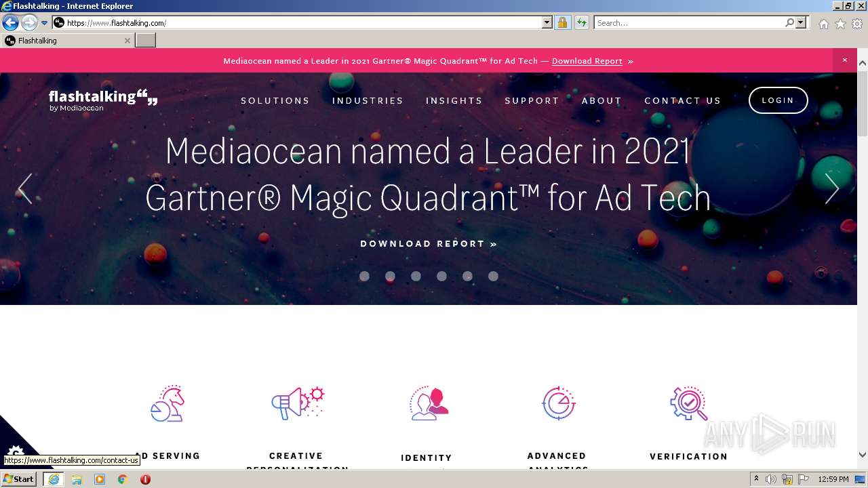The image size is (868, 488).
Task: Click the browser Back arrow button
Action: coord(9,22)
